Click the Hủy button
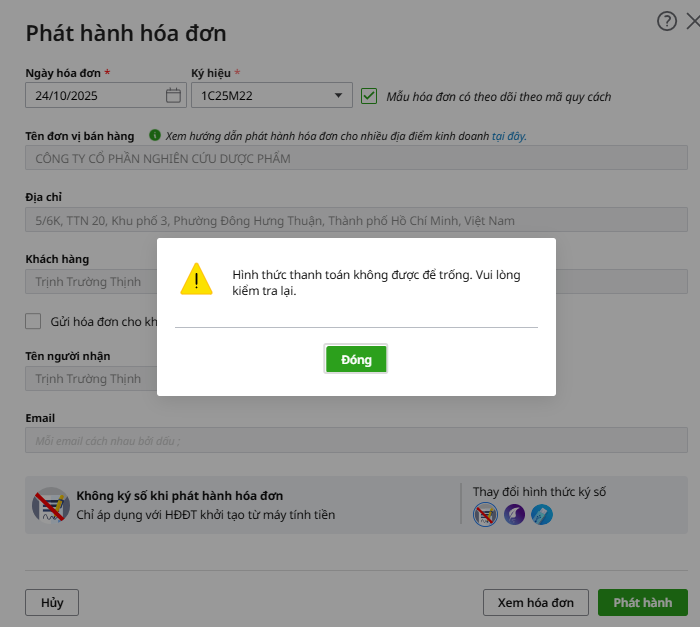The height and width of the screenshot is (627, 700). pyautogui.click(x=51, y=603)
